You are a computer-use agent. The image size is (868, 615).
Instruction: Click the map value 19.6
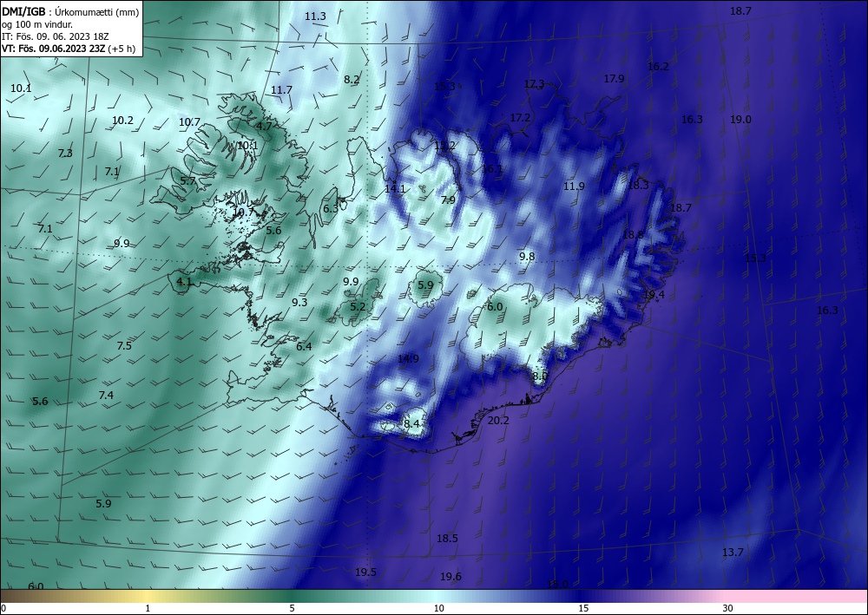[x=450, y=576]
